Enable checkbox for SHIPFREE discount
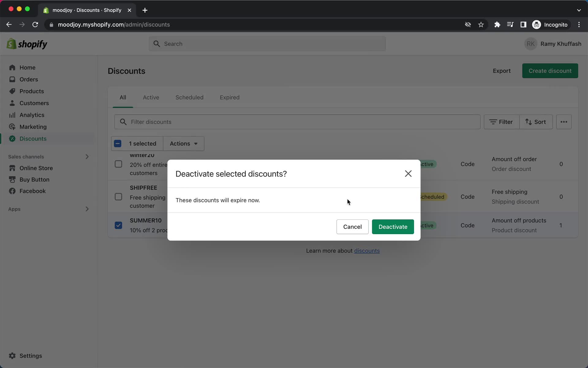 118,196
